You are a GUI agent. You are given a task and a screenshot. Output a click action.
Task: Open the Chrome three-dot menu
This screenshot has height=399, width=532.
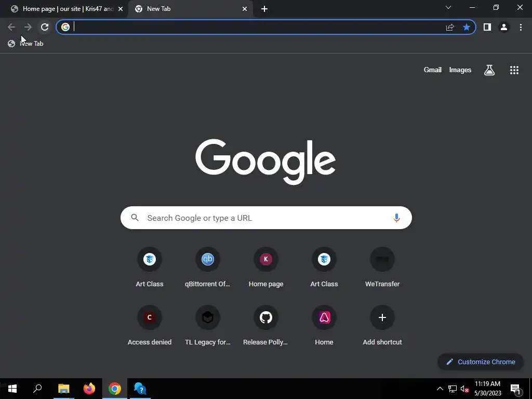[x=521, y=27]
